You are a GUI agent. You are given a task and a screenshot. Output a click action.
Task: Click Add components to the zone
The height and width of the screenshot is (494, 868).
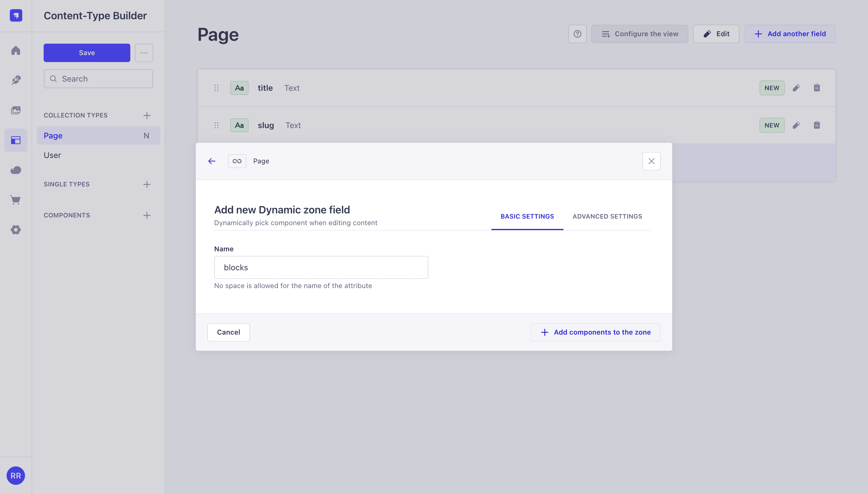(x=595, y=332)
